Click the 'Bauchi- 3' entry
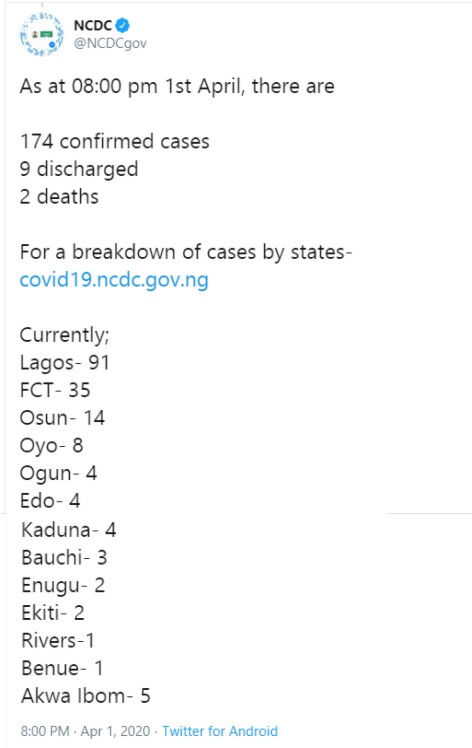 click(x=64, y=558)
